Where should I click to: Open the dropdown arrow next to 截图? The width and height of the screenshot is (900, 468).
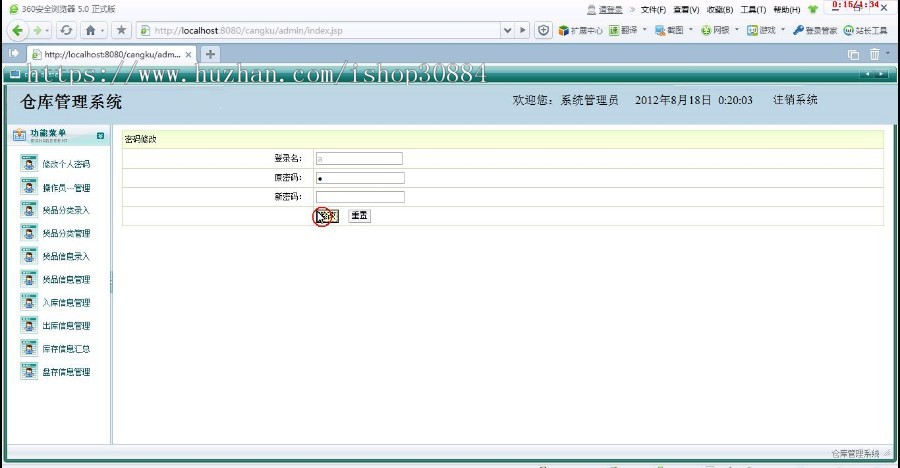690,29
